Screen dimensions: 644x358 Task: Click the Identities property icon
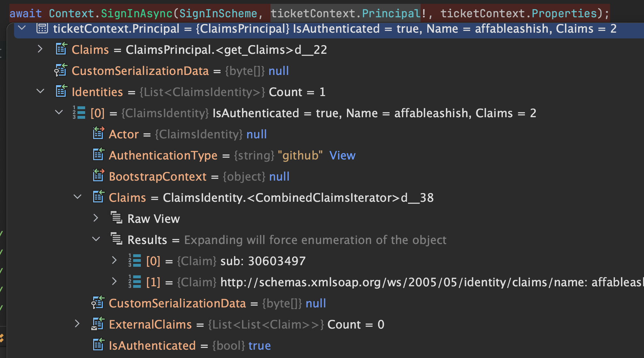[x=61, y=92]
